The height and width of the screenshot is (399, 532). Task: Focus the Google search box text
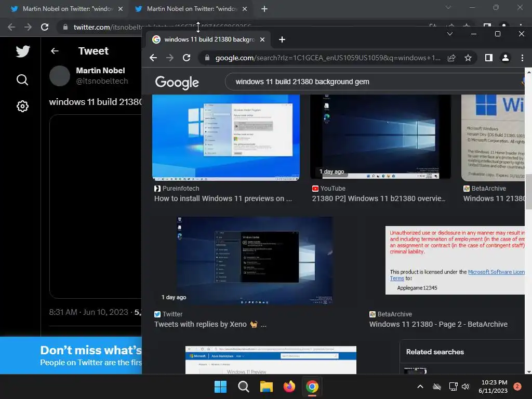click(x=302, y=82)
